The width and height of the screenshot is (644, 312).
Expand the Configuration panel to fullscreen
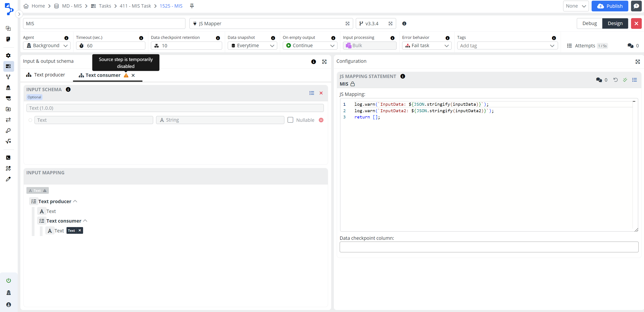coord(638,62)
